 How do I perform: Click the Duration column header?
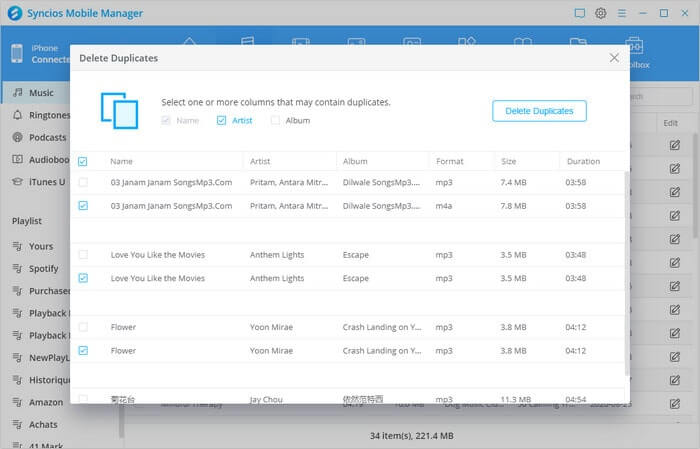click(x=583, y=162)
